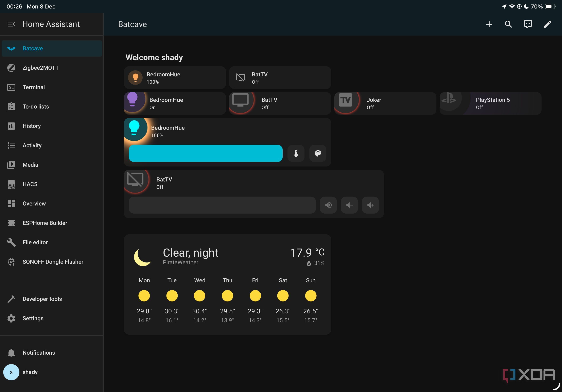Raise BatTV volume with plus speaker icon

click(370, 205)
